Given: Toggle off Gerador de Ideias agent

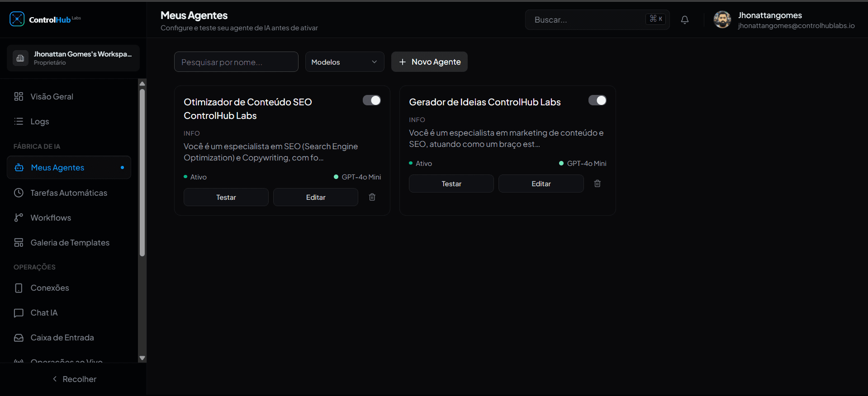Looking at the screenshot, I should [598, 100].
